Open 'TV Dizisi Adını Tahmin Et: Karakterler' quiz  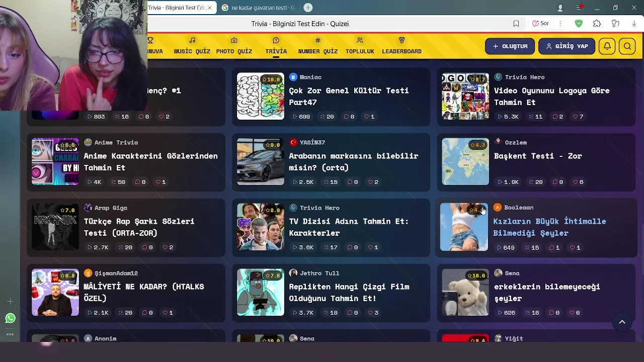click(349, 227)
